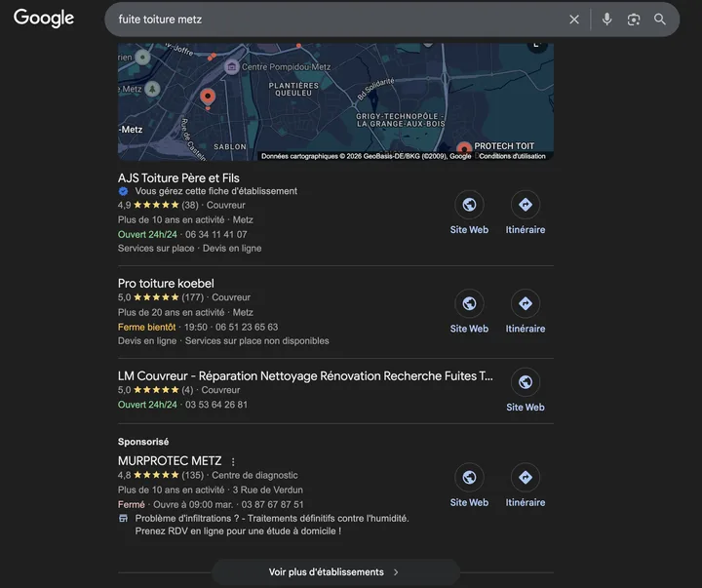Open the LM Couvreur listing title

click(305, 375)
